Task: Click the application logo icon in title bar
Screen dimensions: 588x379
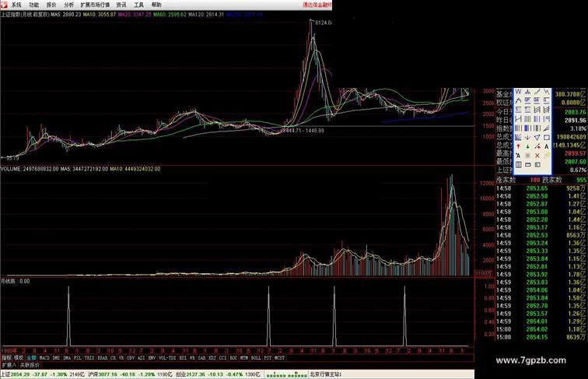Action: [x=3, y=5]
